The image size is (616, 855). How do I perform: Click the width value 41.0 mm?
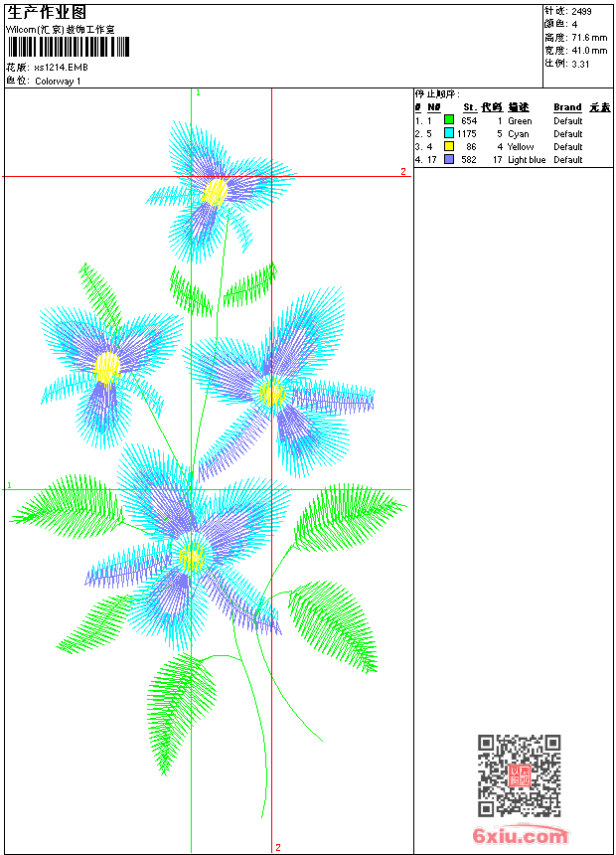point(589,51)
